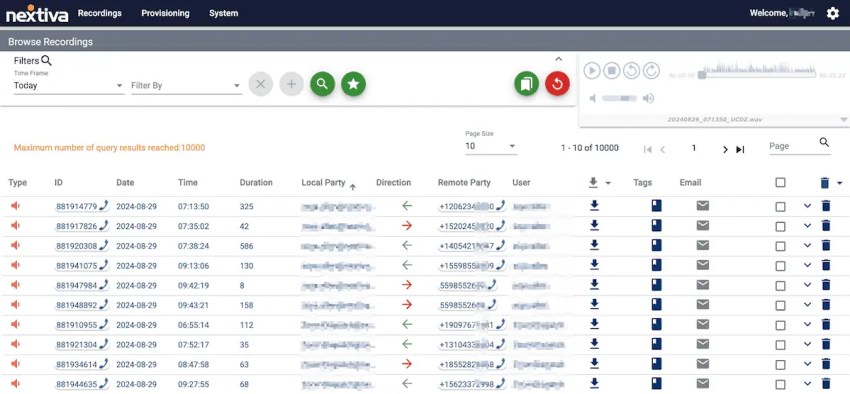Collapse the Filters panel chevron
Image resolution: width=850 pixels, height=394 pixels.
click(559, 59)
